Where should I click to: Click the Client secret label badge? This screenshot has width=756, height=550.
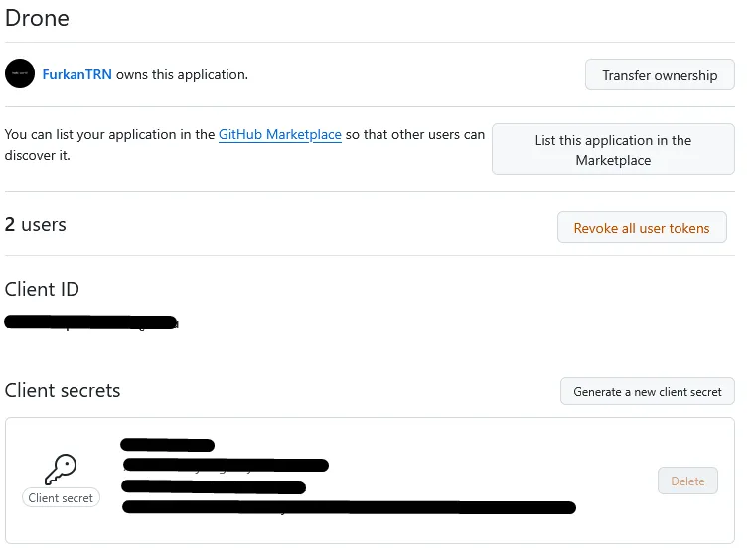click(x=61, y=498)
